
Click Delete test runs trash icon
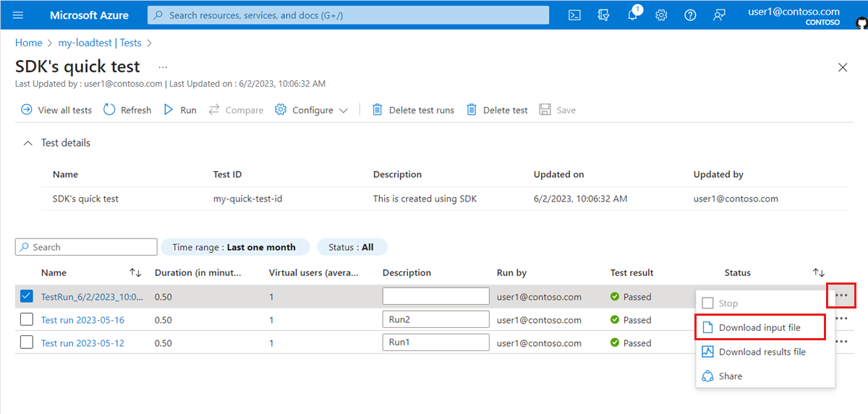tap(377, 110)
